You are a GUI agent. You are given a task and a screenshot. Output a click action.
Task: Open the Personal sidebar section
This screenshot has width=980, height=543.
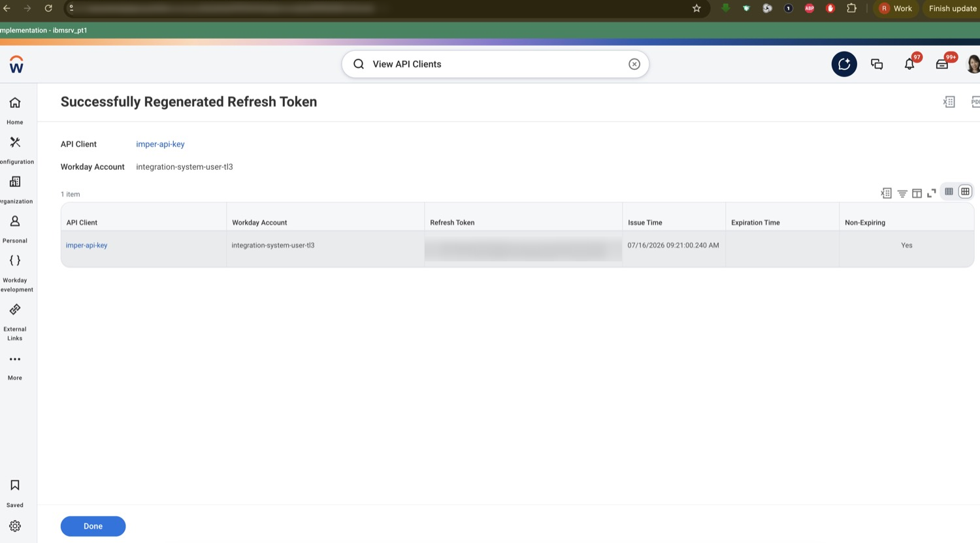(15, 229)
